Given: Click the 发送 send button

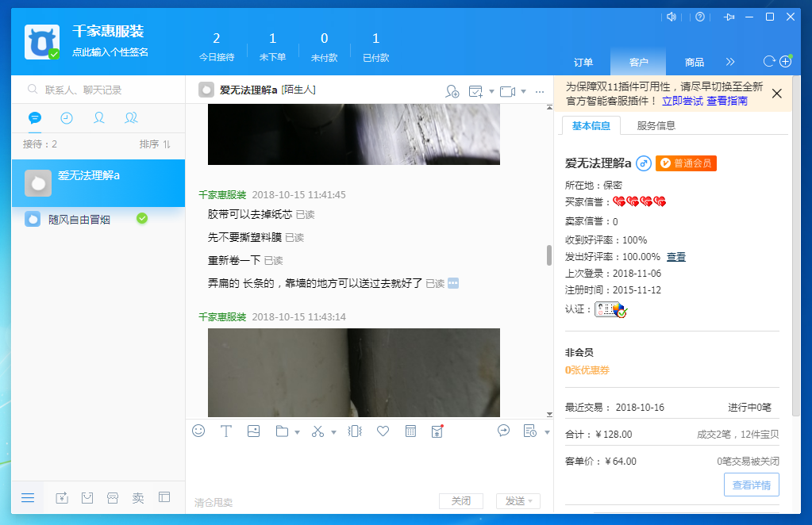Looking at the screenshot, I should point(518,500).
